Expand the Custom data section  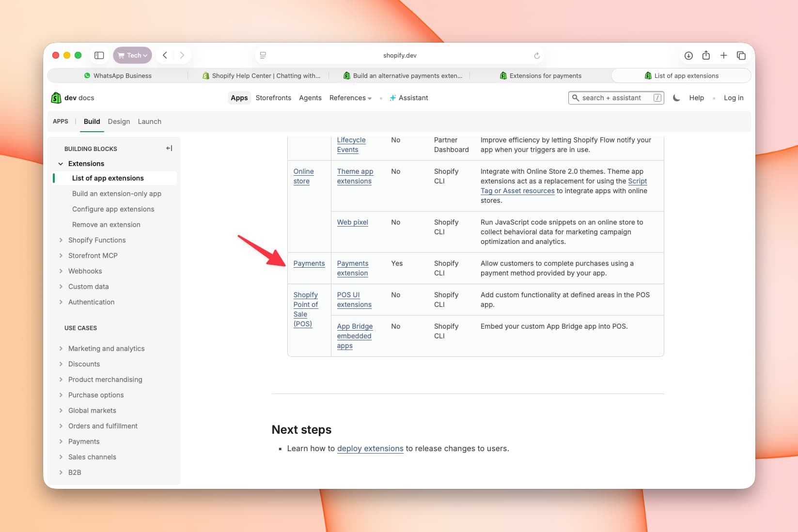(61, 287)
